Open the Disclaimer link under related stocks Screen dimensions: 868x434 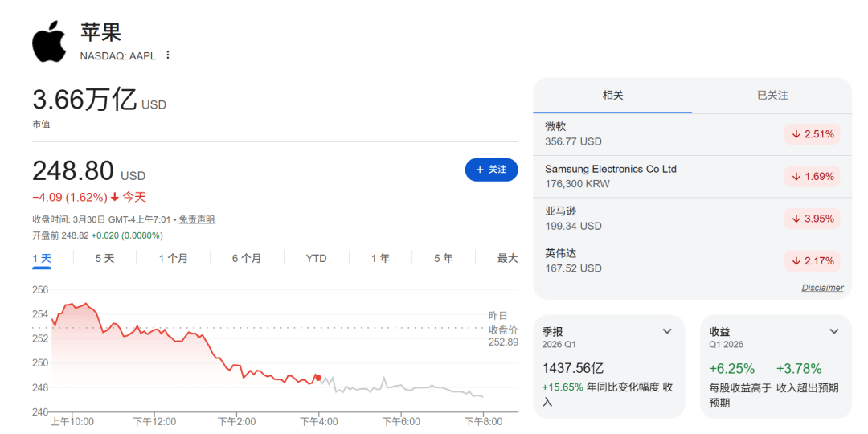click(x=822, y=288)
